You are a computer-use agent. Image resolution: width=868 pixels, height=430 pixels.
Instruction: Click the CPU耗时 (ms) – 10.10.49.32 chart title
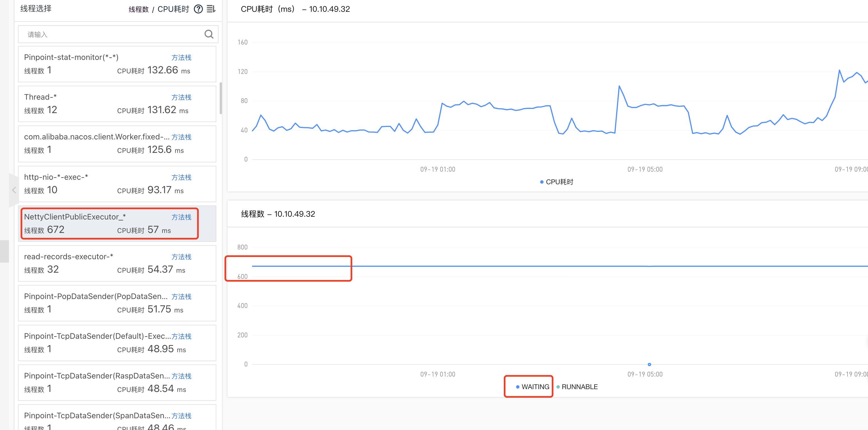(295, 9)
